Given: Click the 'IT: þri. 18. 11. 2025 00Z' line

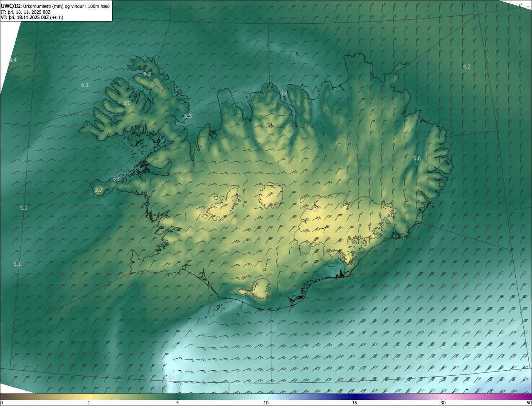Looking at the screenshot, I should point(26,12).
